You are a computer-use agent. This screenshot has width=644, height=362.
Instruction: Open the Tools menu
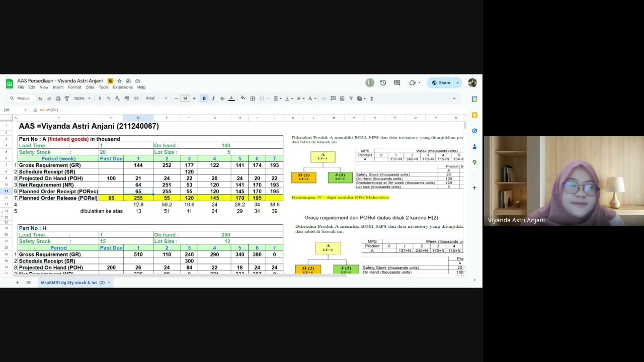pyautogui.click(x=104, y=87)
